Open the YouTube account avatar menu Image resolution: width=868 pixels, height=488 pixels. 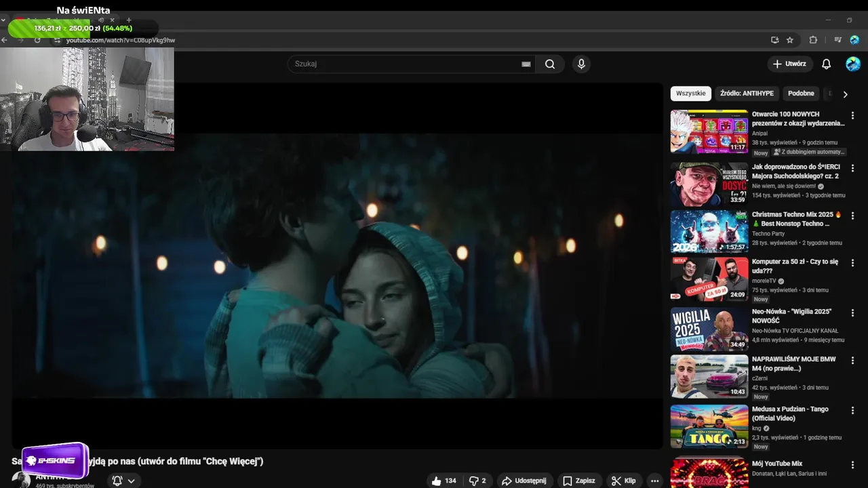coord(853,64)
